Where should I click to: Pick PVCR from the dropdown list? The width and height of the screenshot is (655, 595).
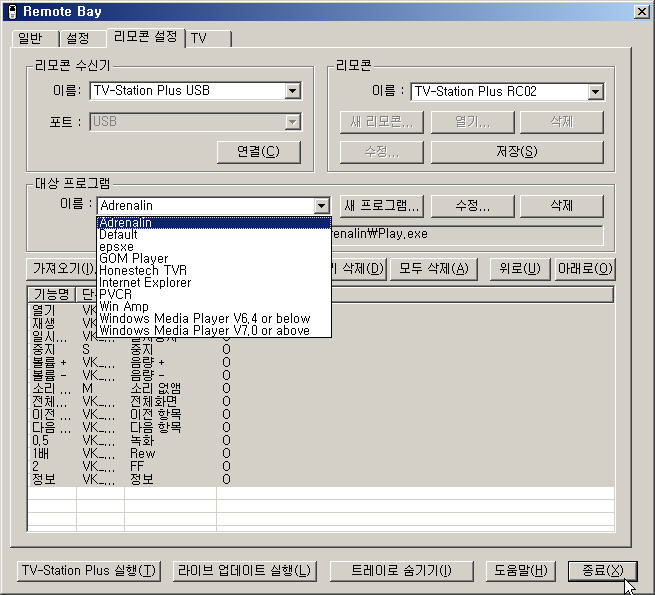[x=214, y=295]
